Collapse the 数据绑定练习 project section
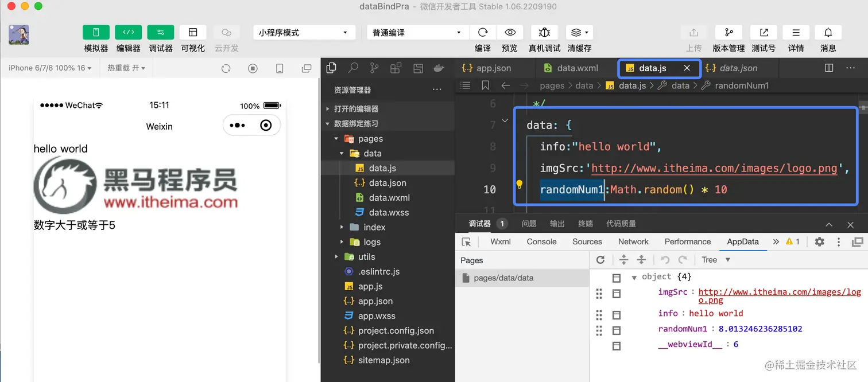 click(x=388, y=123)
